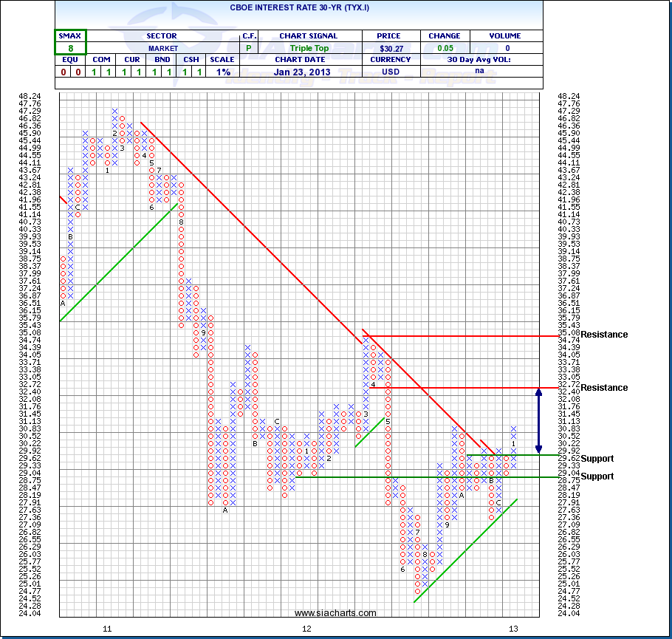
Task: Click the year 12 label on the x-axis
Action: [306, 629]
